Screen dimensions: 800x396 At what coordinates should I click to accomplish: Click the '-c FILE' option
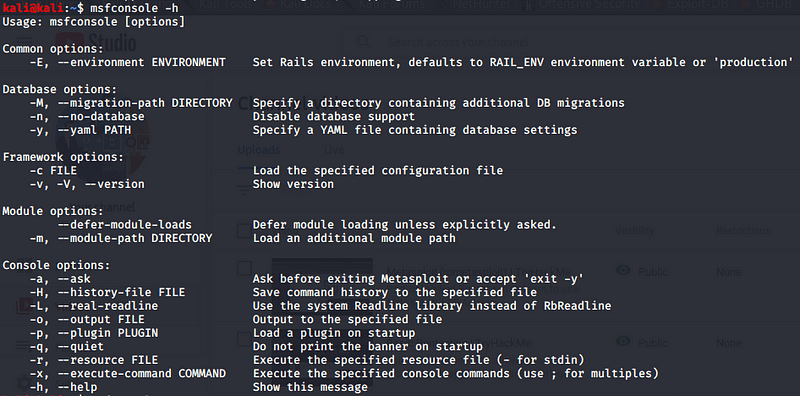[53, 170]
